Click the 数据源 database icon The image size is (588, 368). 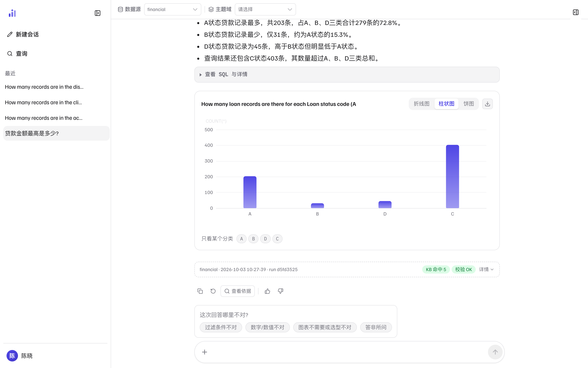coord(120,9)
